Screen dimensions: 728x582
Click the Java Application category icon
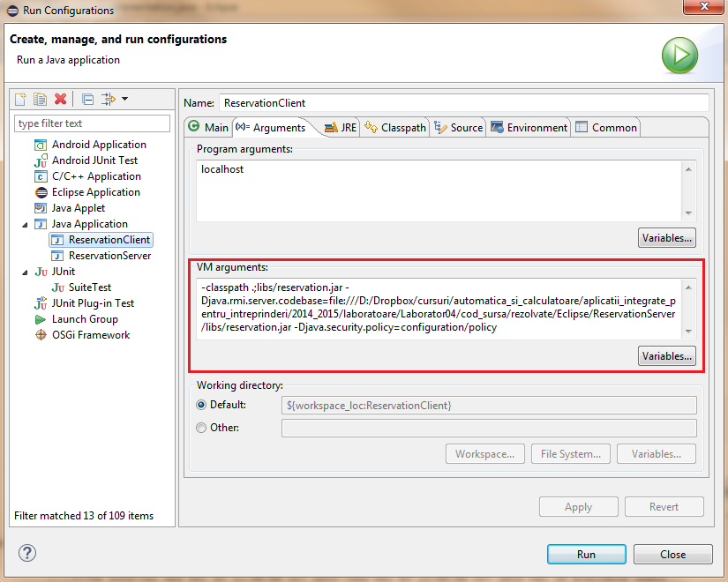point(41,224)
